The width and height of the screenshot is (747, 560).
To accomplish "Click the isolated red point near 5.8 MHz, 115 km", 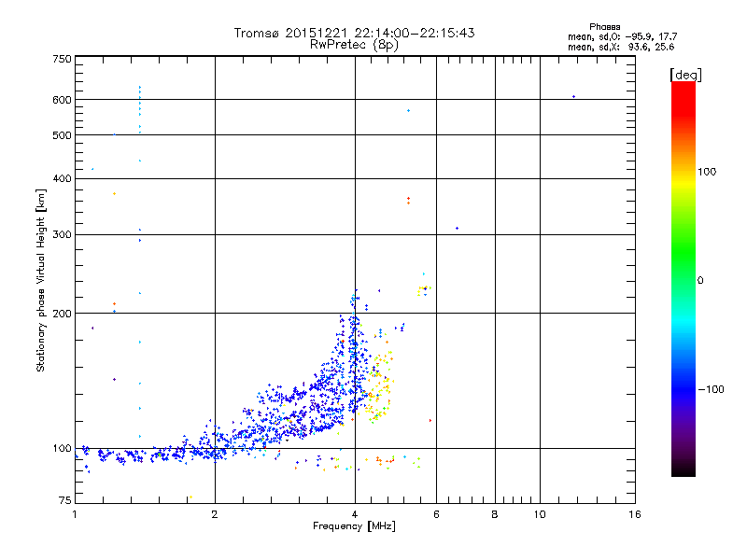I will click(430, 421).
